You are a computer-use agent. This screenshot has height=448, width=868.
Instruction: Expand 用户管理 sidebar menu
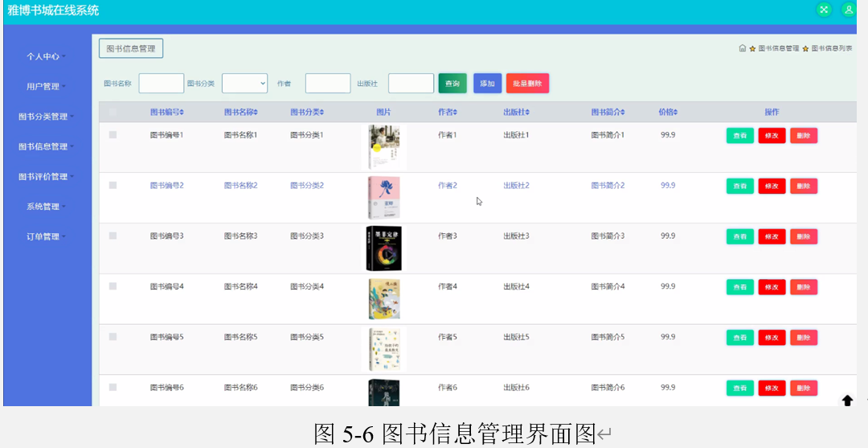click(47, 86)
